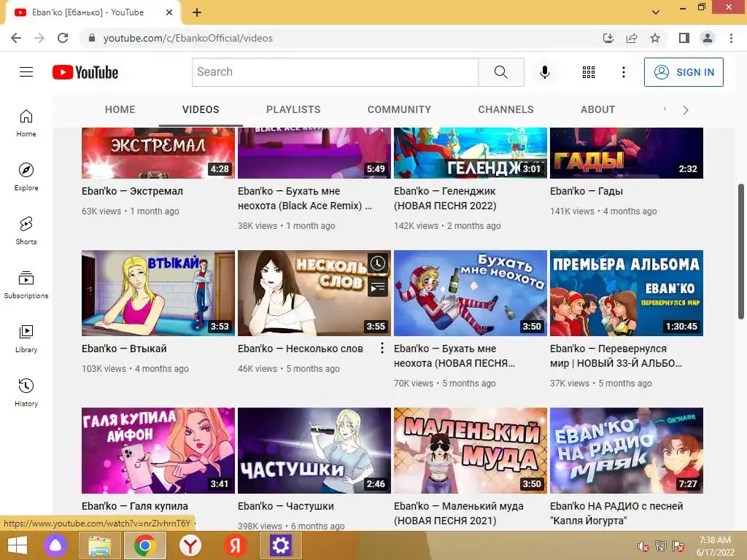The image size is (747, 560).
Task: Click the YouTube search input field
Action: pyautogui.click(x=335, y=72)
